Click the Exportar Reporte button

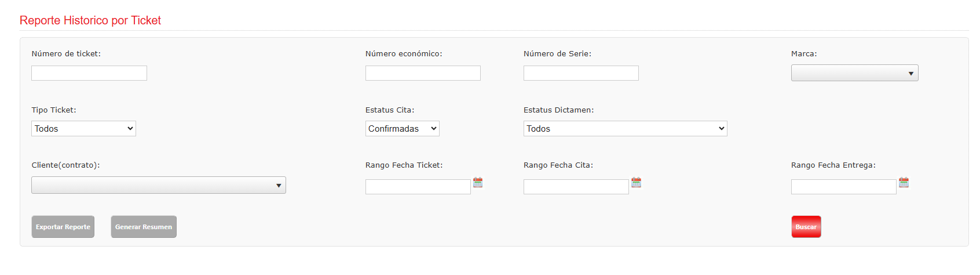click(x=63, y=227)
